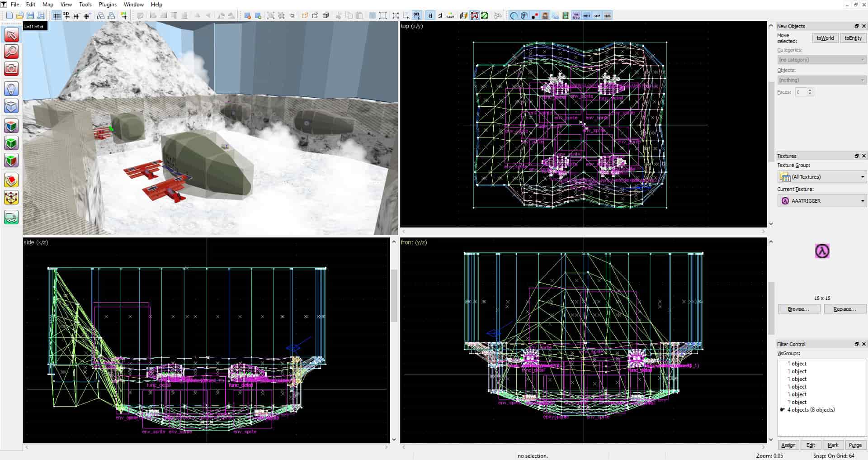Image resolution: width=868 pixels, height=460 pixels.
Task: Save the map with the floppy icon
Action: pos(30,16)
